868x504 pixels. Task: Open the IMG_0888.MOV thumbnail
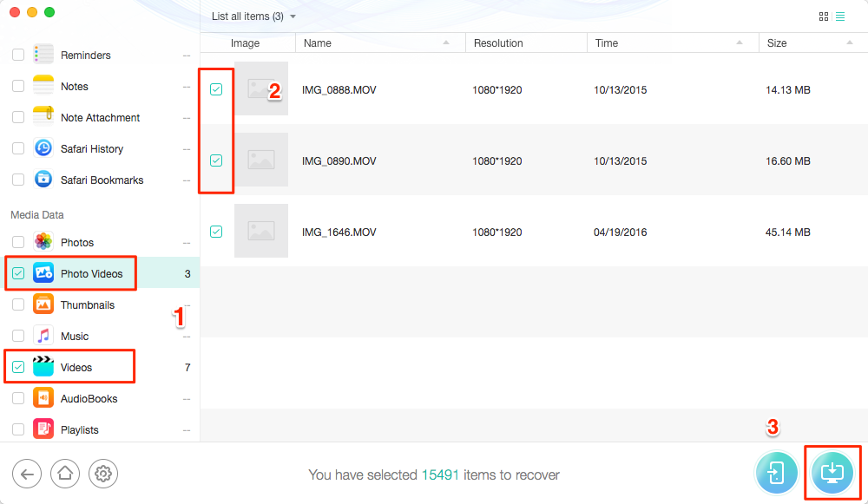click(x=260, y=88)
